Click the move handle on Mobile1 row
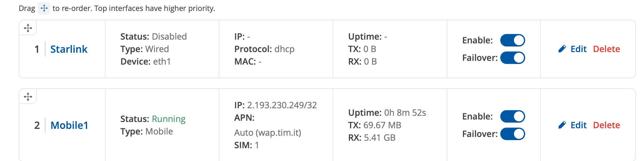Viewport: 644px width, 161px height. click(x=28, y=97)
